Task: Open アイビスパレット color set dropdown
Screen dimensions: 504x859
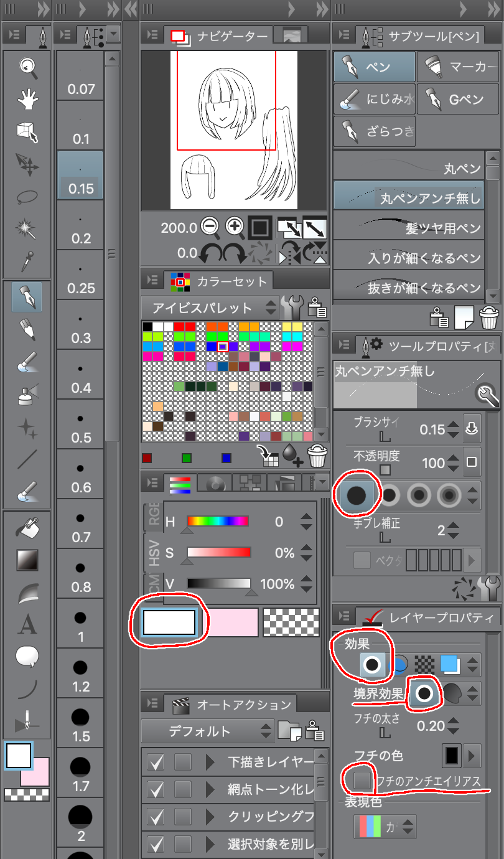Action: [210, 307]
